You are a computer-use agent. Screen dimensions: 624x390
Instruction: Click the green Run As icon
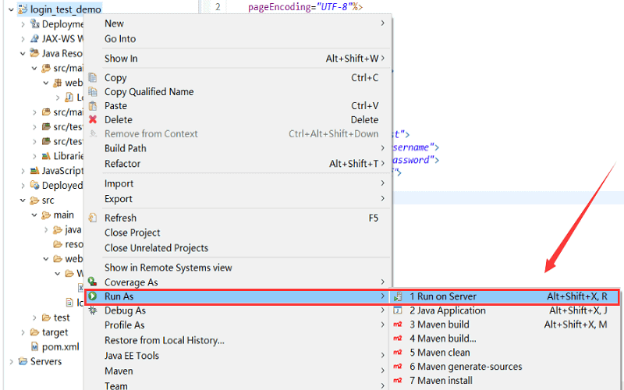click(x=93, y=296)
